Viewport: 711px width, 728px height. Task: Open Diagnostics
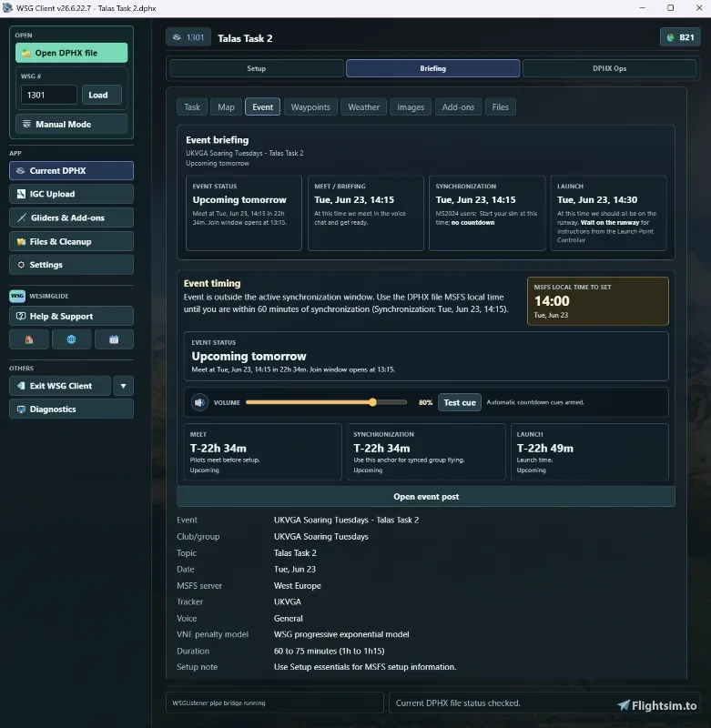[71, 409]
